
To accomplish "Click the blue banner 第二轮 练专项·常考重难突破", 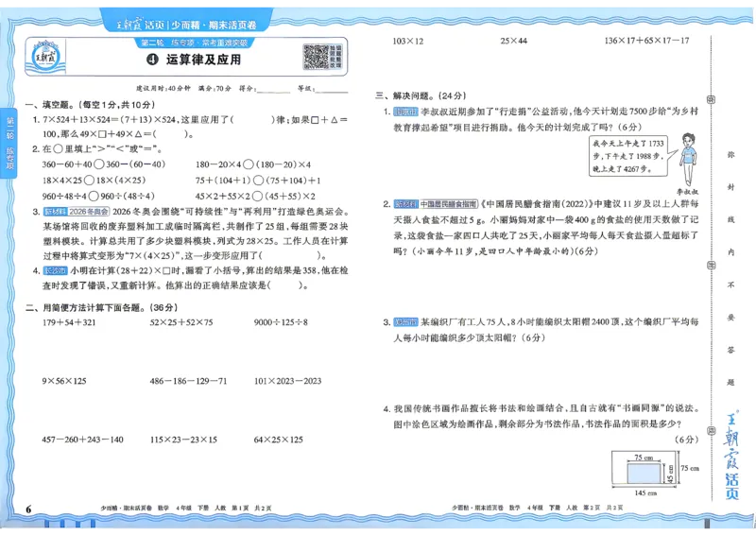I will tap(195, 43).
